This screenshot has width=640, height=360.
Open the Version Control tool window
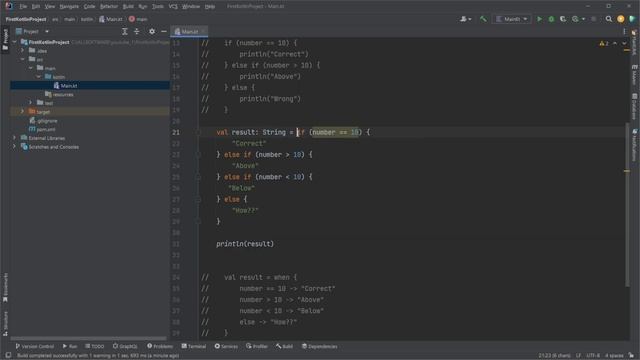34,346
